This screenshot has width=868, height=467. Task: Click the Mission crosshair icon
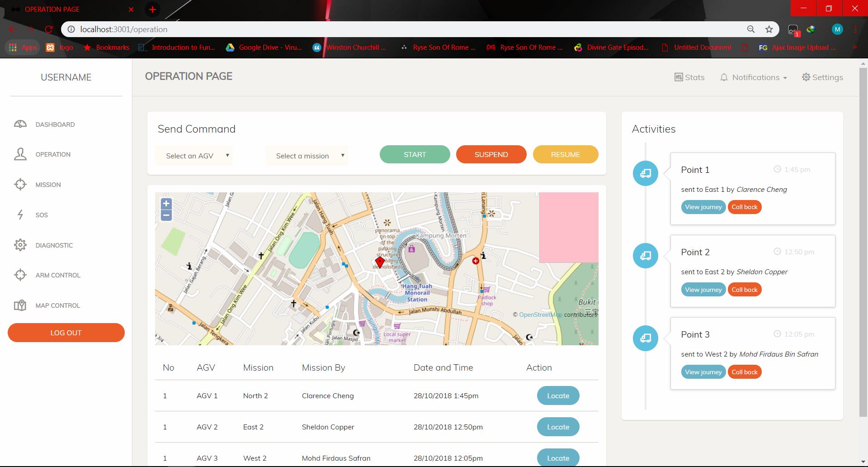20,185
